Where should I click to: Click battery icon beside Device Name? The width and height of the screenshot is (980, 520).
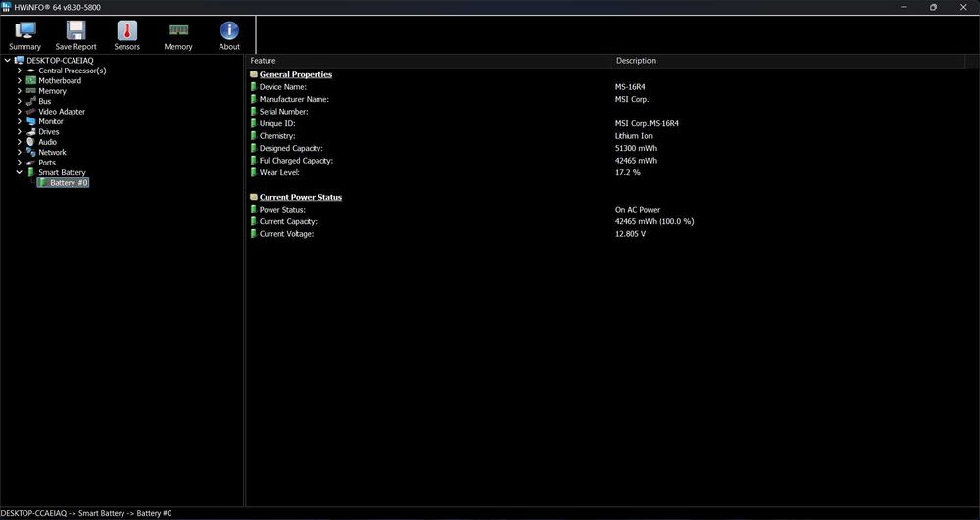254,87
